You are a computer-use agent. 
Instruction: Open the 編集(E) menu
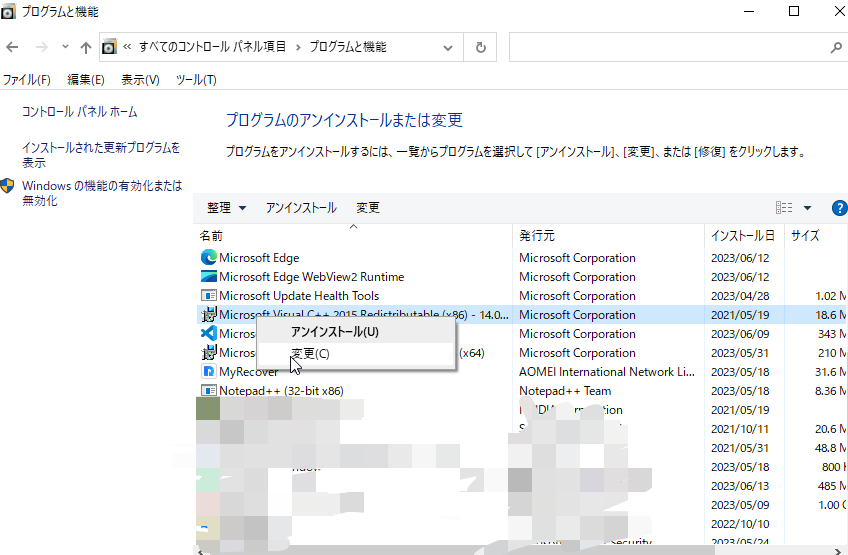pyautogui.click(x=85, y=80)
